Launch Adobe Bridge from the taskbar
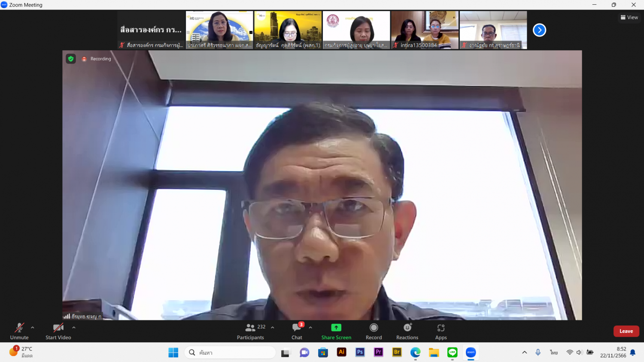The height and width of the screenshot is (362, 644). [x=397, y=352]
